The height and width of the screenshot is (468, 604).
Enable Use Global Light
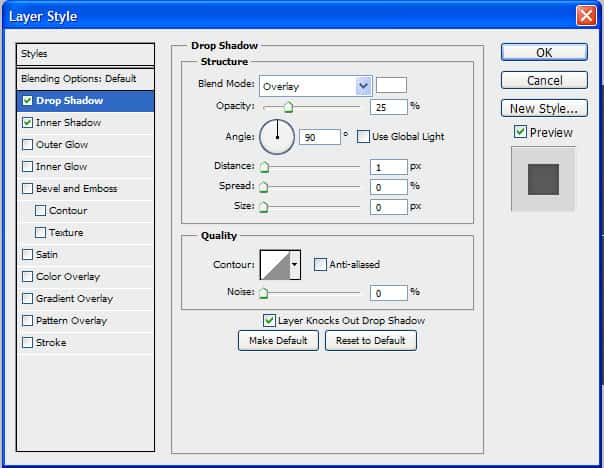[364, 137]
